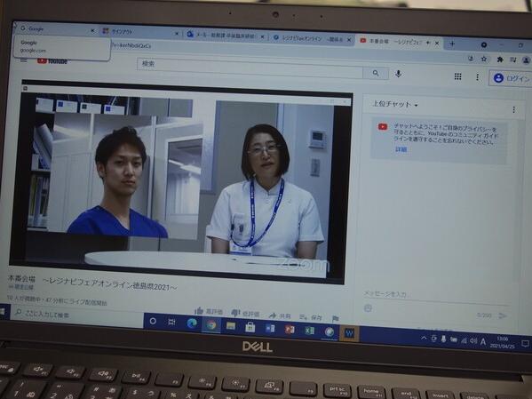Open YouTube settings three-dot menu
The height and width of the screenshot is (399, 532).
pyautogui.click(x=477, y=77)
